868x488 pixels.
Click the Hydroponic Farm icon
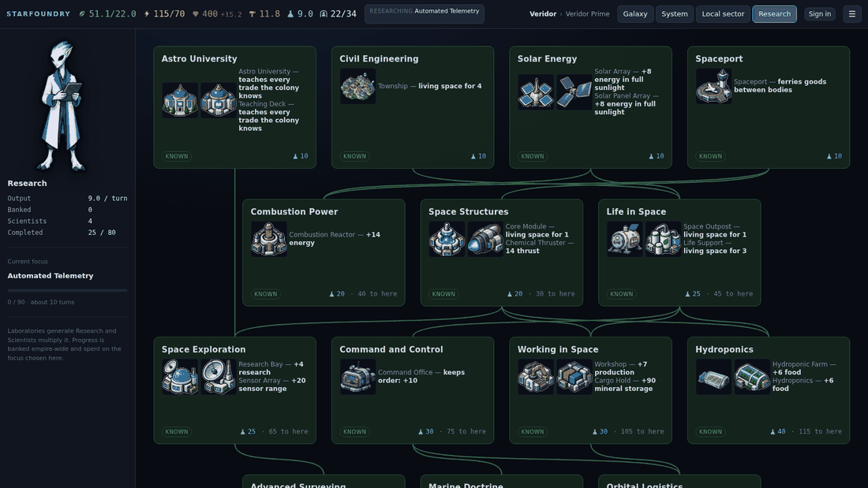(x=713, y=377)
